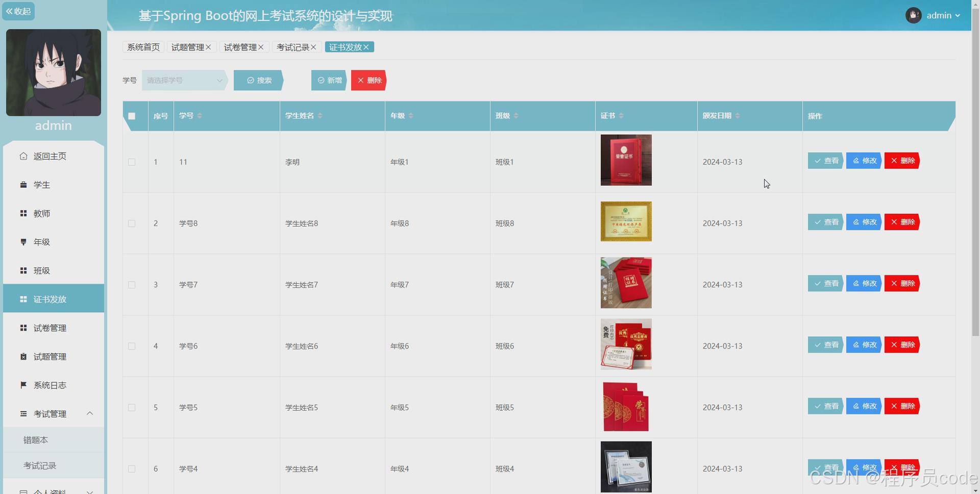Collapse the 考试管理 submenu
The width and height of the screenshot is (980, 494).
pos(90,413)
